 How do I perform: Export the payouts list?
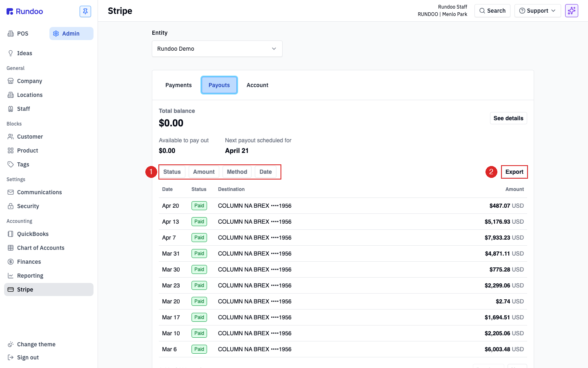tap(514, 172)
